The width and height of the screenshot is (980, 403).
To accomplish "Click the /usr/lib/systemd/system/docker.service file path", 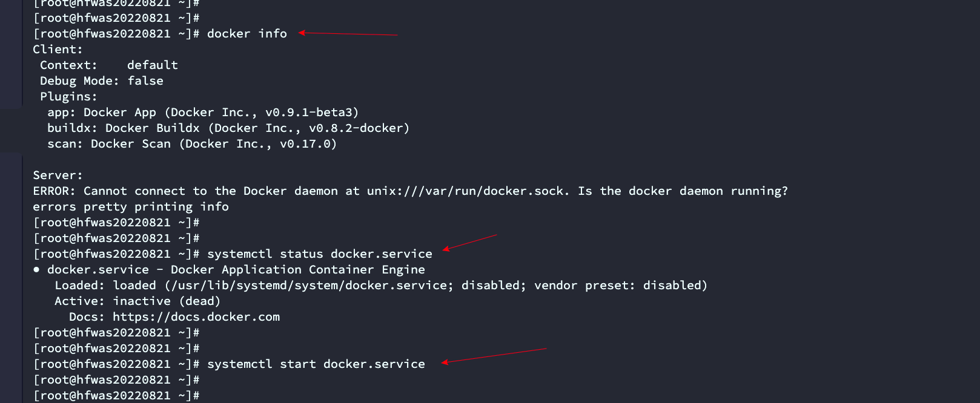I will click(309, 286).
